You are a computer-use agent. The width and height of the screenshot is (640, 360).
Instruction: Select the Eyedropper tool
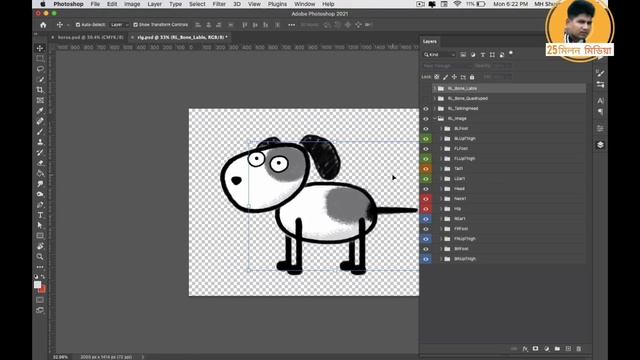(40, 111)
